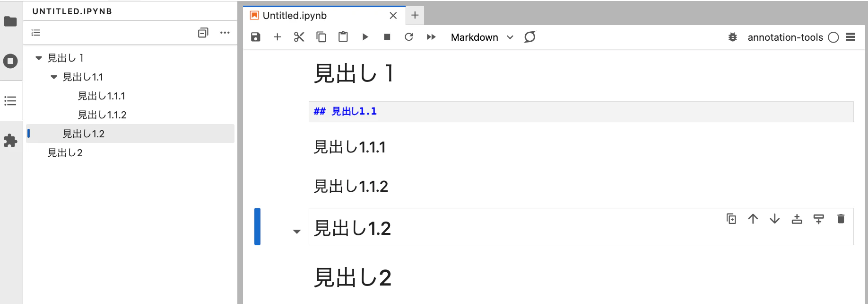Screen dimensions: 868x304
Task: Collapse the 見出し1.1 tree node
Action: [54, 77]
